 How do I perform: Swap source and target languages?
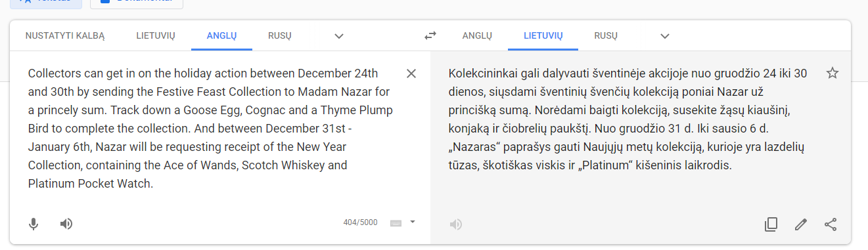[430, 35]
